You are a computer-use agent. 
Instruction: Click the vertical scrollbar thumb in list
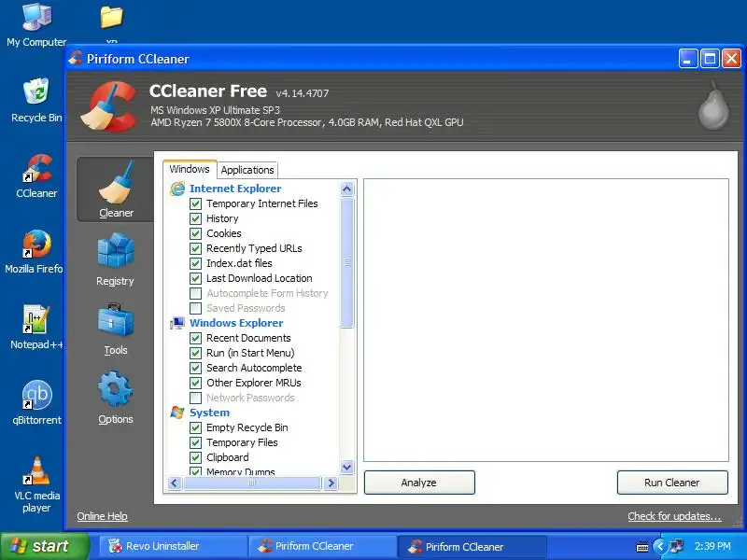pos(346,262)
